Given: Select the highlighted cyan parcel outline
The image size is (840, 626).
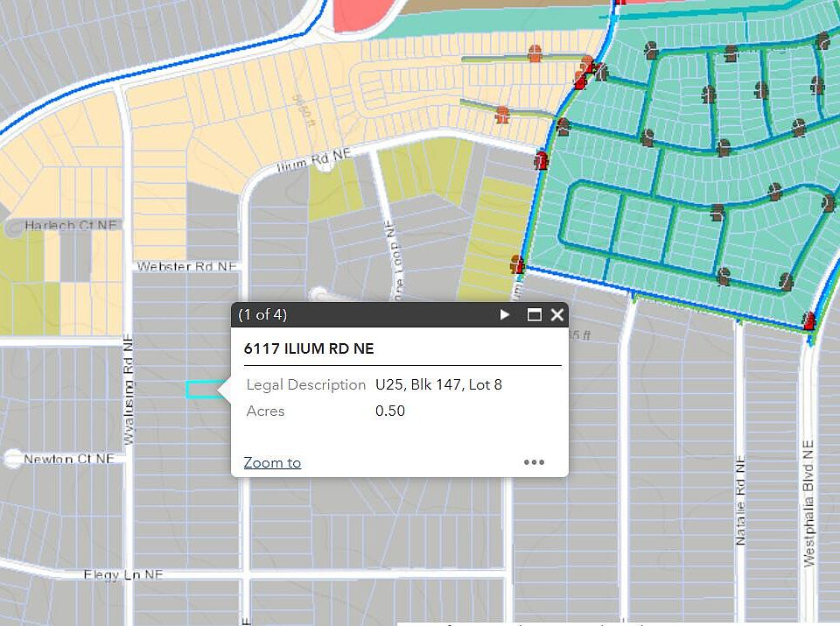Looking at the screenshot, I should 206,389.
